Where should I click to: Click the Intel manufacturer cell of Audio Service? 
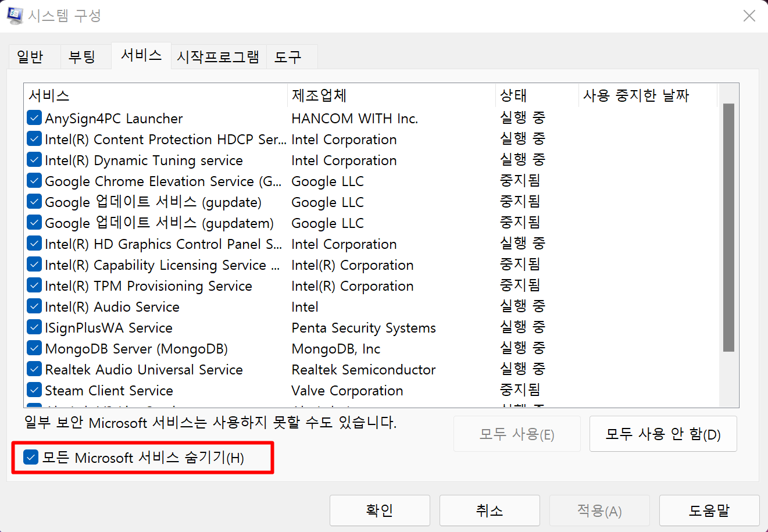(x=305, y=307)
